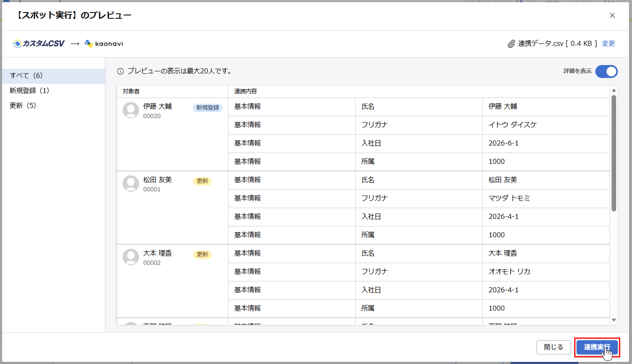Viewport: 632px width, 364px height.
Task: Click the file name 連携データ.csv
Action: click(541, 44)
